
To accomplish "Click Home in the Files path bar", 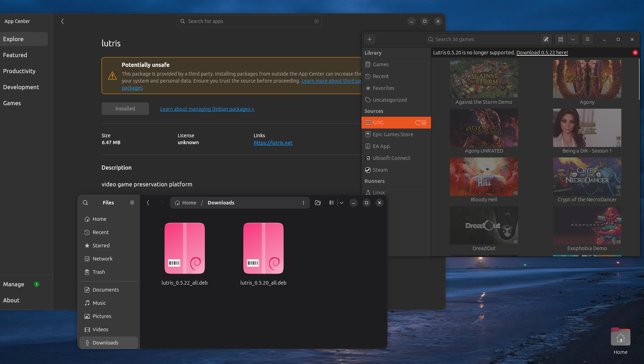I will point(186,203).
